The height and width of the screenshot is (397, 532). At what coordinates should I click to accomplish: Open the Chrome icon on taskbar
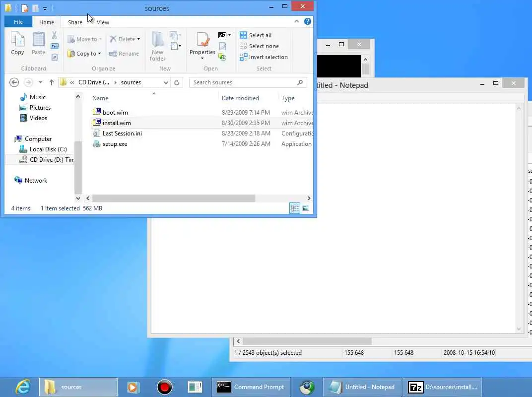click(307, 387)
